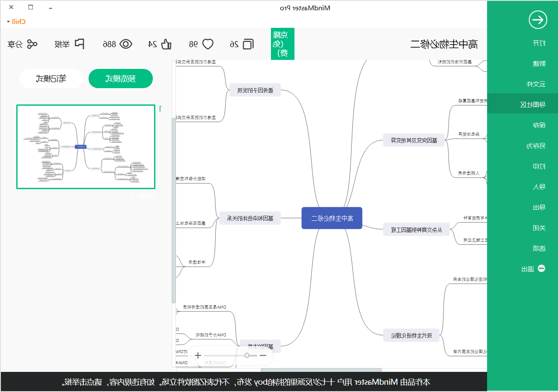The width and height of the screenshot is (559, 392).
Task: Click the heart favorite icon
Action: point(208,44)
